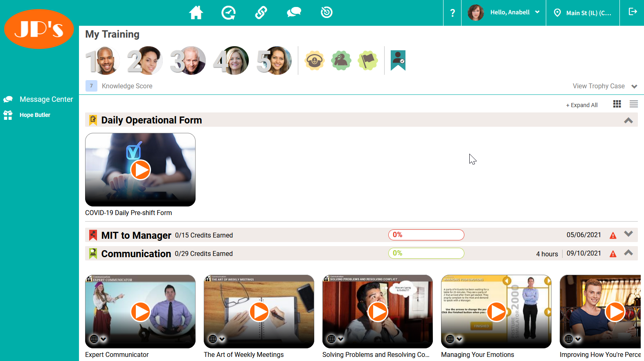Play the Expert Communicator course
644x361 pixels.
tap(140, 312)
